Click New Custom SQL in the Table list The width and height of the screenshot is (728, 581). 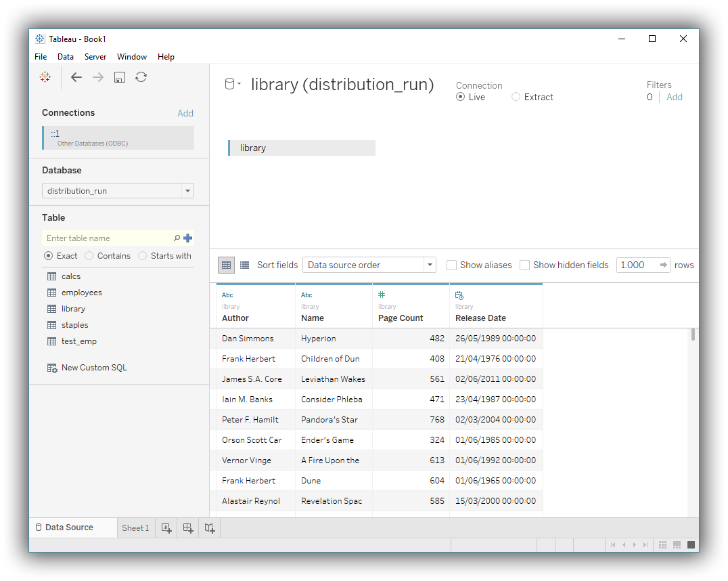click(x=93, y=367)
